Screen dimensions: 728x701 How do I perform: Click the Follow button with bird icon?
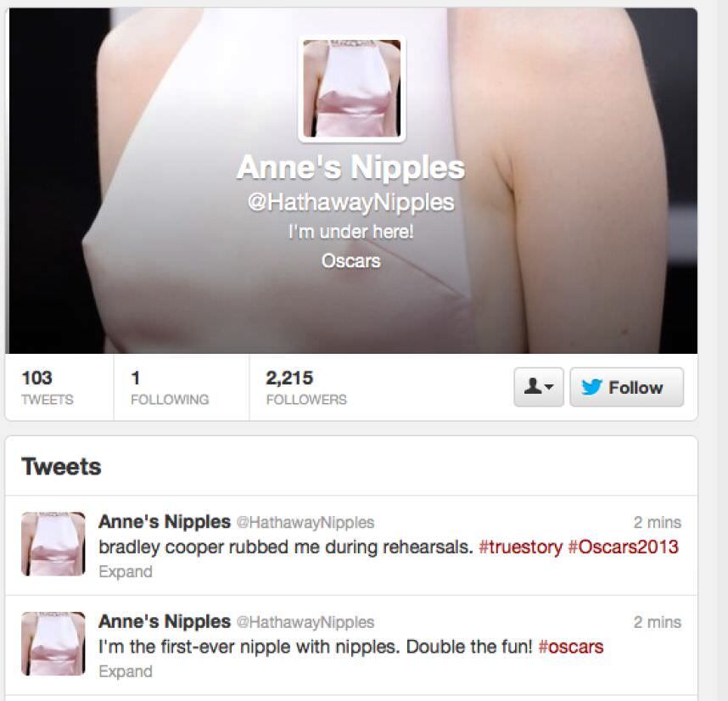[627, 387]
